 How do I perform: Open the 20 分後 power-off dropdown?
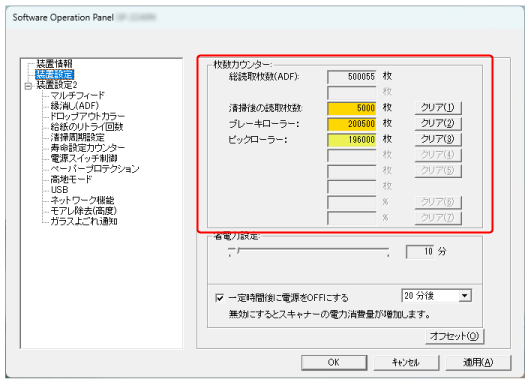pyautogui.click(x=465, y=296)
